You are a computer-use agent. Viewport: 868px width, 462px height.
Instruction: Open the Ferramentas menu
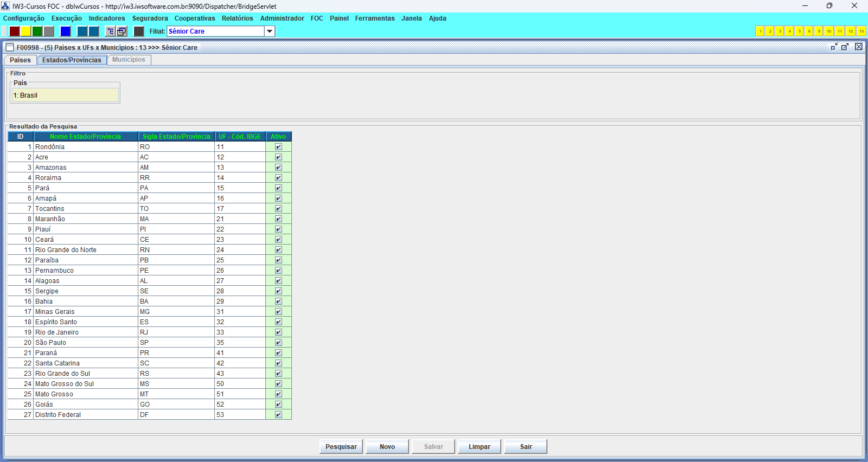[375, 18]
